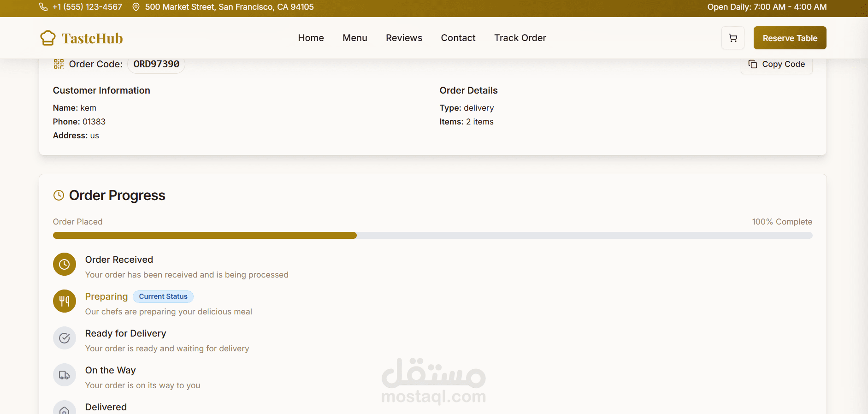Click the Open Daily hours text
Image resolution: width=868 pixels, height=414 pixels.
click(x=767, y=7)
